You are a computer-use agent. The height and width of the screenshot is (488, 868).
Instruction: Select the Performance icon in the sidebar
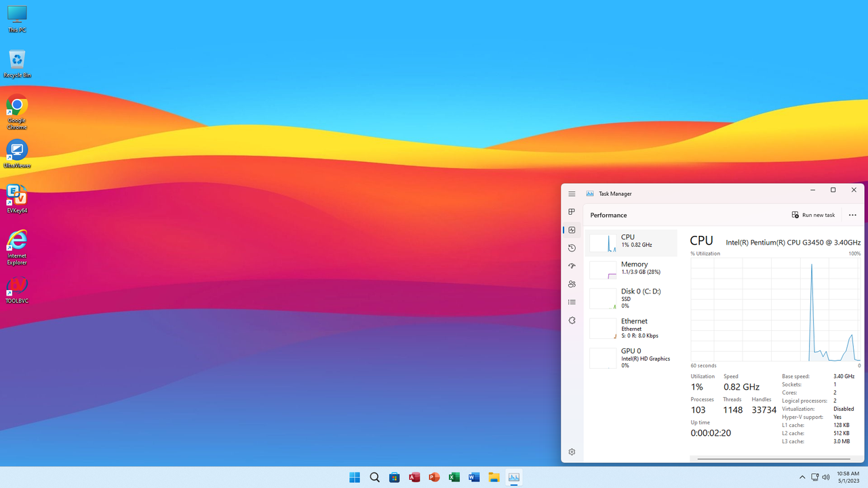tap(572, 230)
